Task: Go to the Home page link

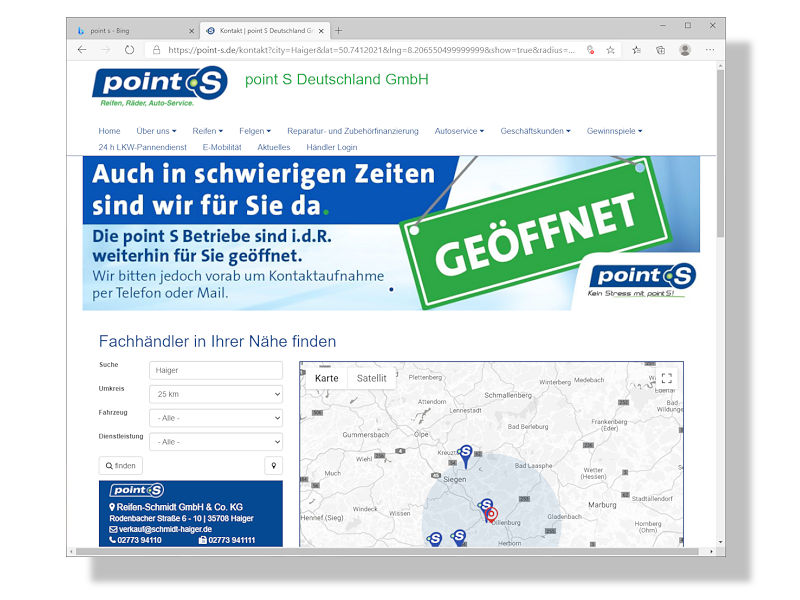Action: pyautogui.click(x=109, y=131)
